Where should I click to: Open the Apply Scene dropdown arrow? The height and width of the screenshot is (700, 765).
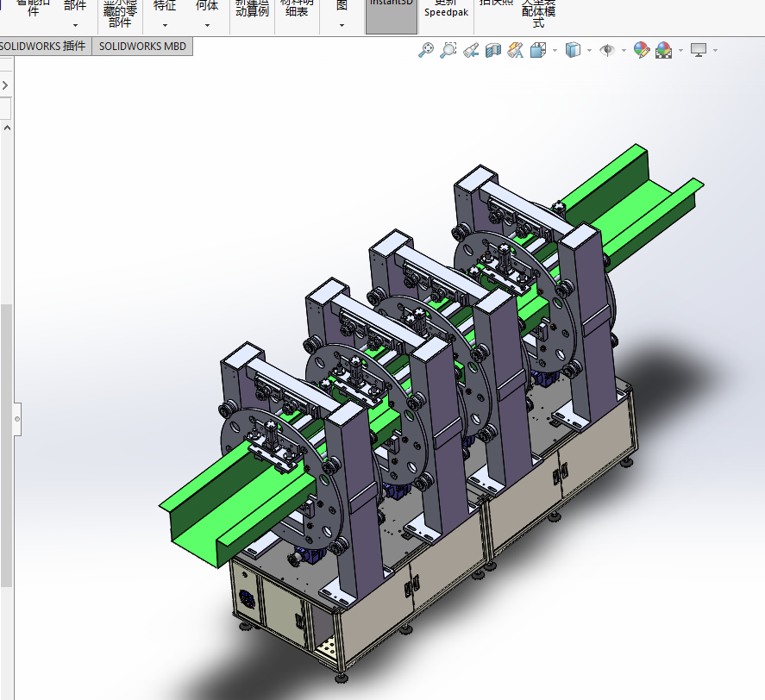(x=680, y=50)
